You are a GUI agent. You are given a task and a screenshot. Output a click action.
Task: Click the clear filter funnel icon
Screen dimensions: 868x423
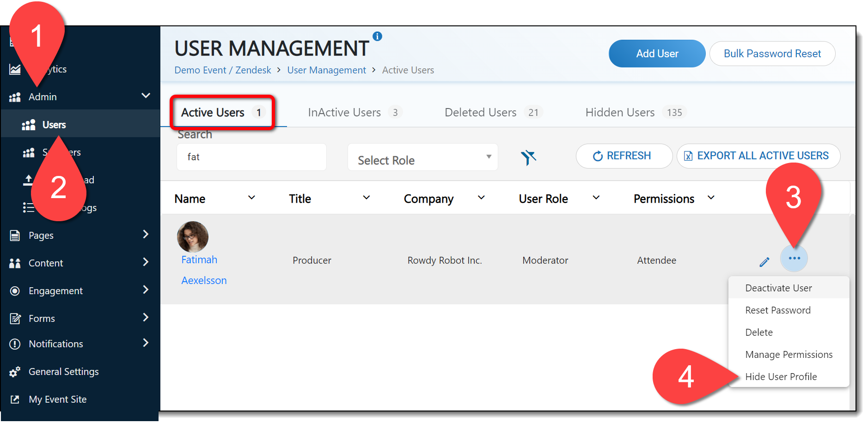coord(528,157)
